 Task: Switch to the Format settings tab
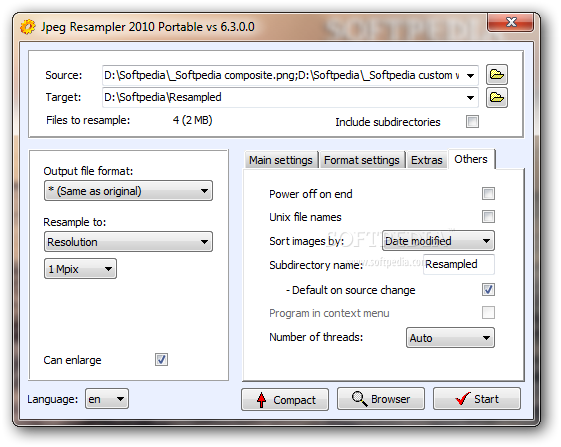pyautogui.click(x=362, y=160)
